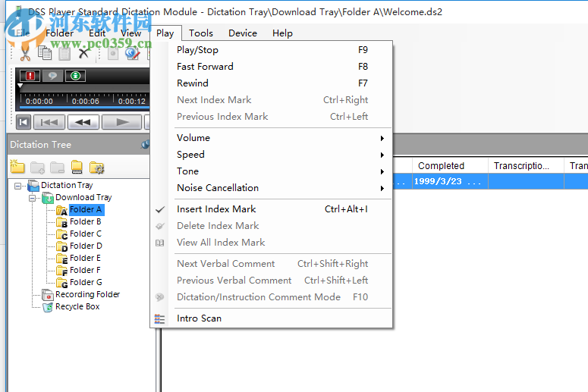Choose Fast Forward in Play menu
Screen dimensions: 588x392
(272, 67)
